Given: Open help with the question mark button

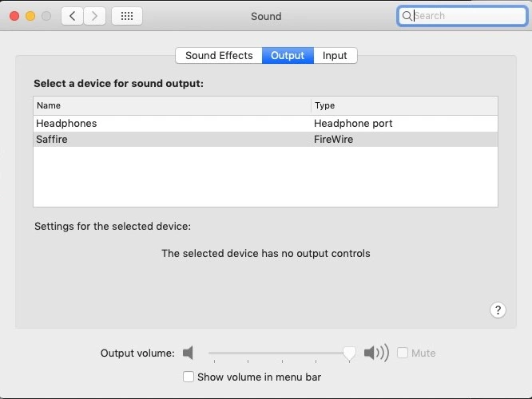Looking at the screenshot, I should click(498, 310).
